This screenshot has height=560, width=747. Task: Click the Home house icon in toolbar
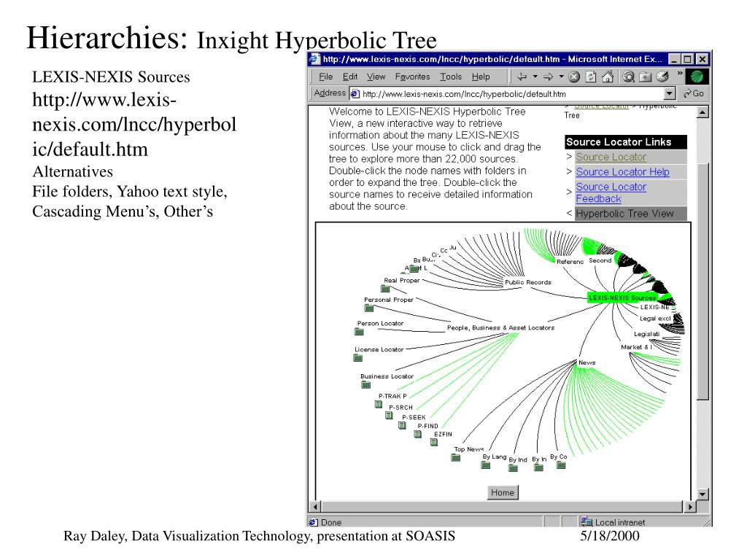coord(608,77)
